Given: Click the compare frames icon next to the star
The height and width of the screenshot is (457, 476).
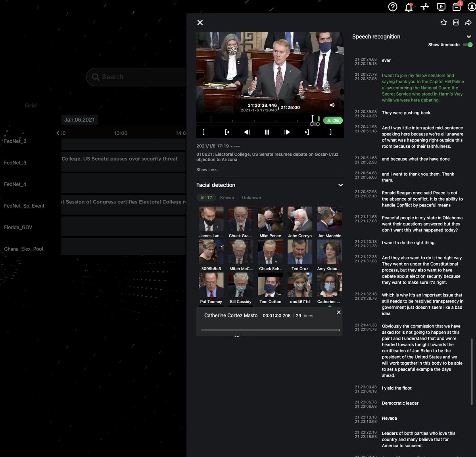Looking at the screenshot, I should coord(456,22).
